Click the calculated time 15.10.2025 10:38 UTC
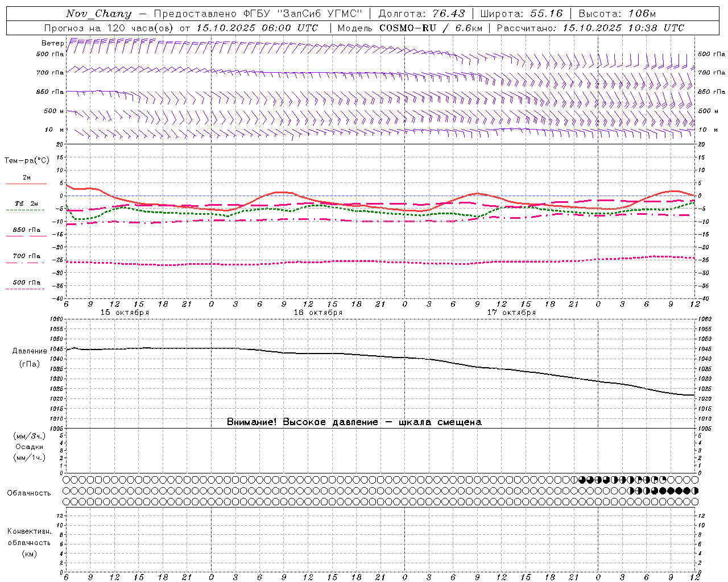This screenshot has height=582, width=728. 623,28
